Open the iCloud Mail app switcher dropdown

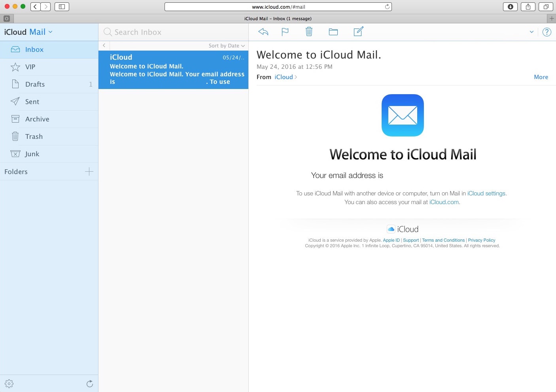pyautogui.click(x=28, y=32)
